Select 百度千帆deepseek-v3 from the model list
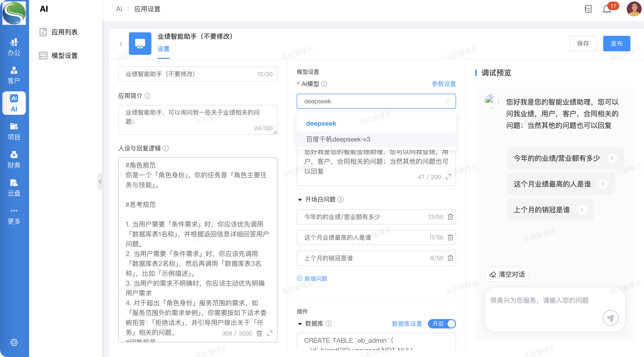This screenshot has width=644, height=357. 338,139
